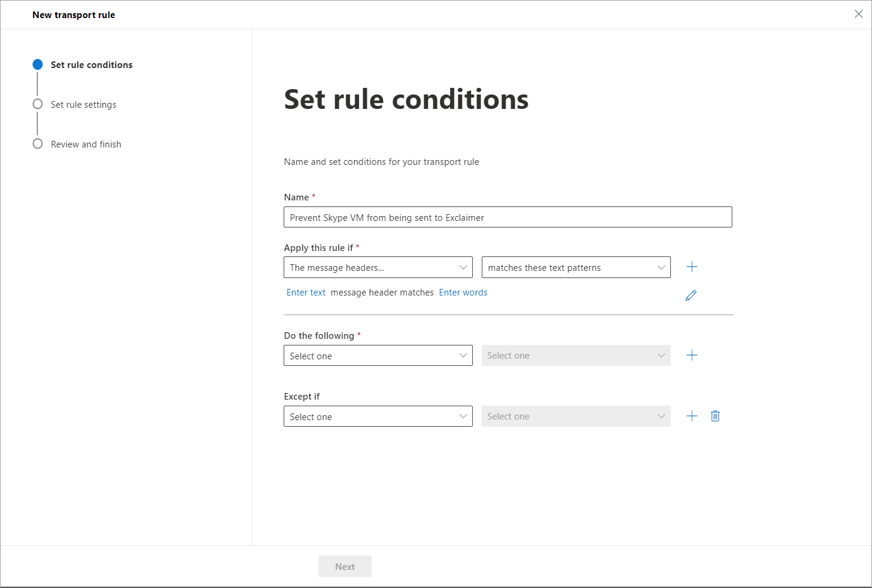The image size is (872, 588).
Task: Expand 'matches these text patterns' dropdown
Action: coord(576,268)
